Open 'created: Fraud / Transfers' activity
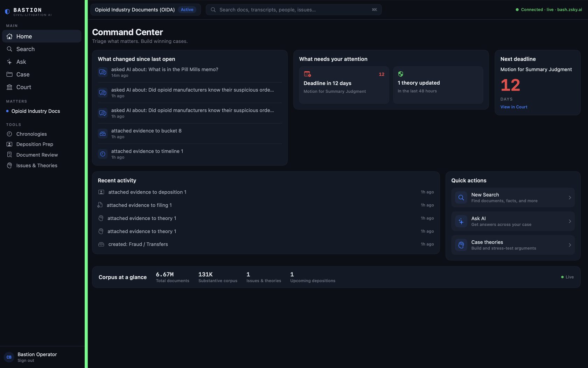This screenshot has height=368, width=588. click(x=266, y=244)
